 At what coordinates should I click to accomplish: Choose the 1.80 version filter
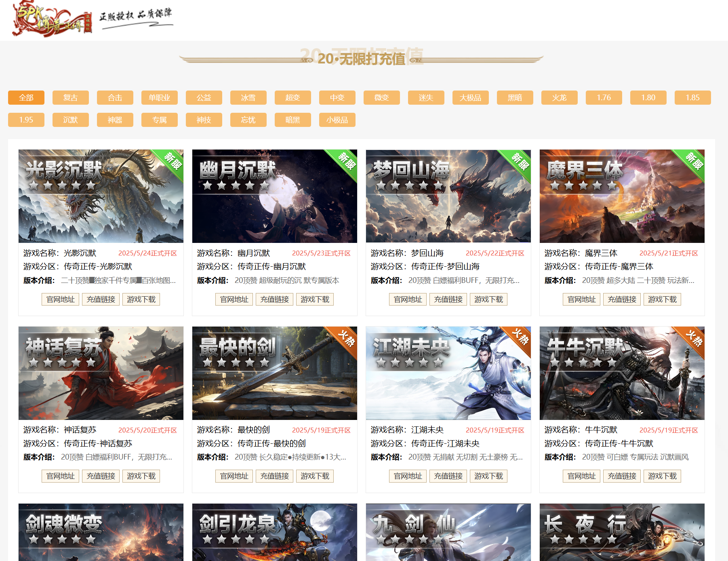coord(648,98)
